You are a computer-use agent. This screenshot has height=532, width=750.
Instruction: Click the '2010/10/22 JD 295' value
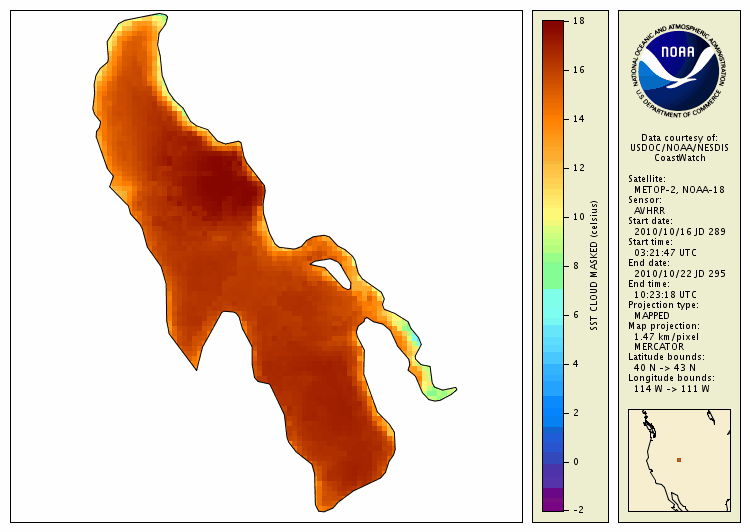(680, 274)
